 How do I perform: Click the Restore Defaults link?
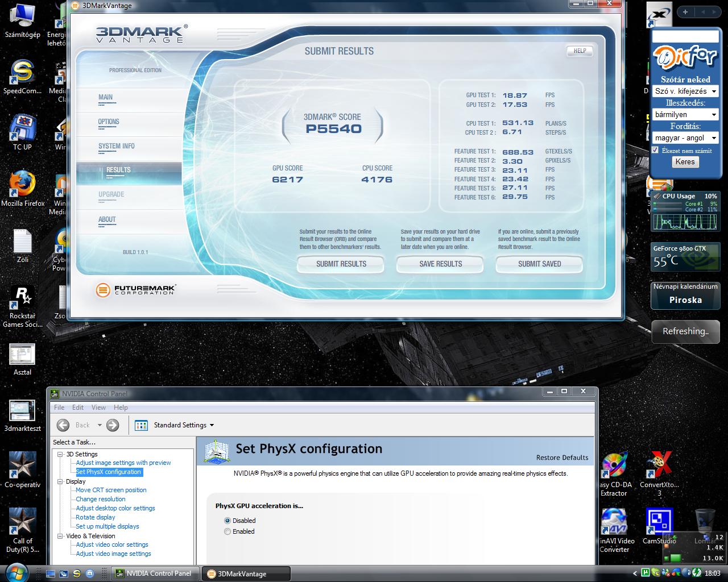pyautogui.click(x=562, y=458)
